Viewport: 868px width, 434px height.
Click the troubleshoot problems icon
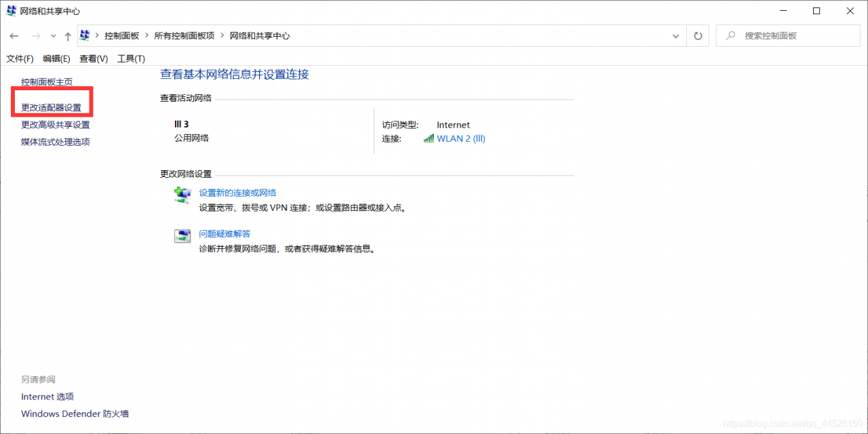pos(183,236)
